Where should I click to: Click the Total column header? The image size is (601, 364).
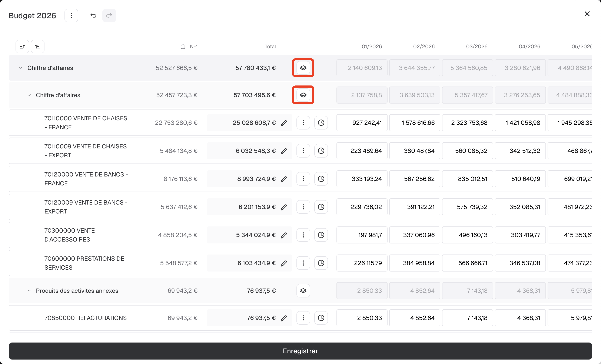(270, 47)
